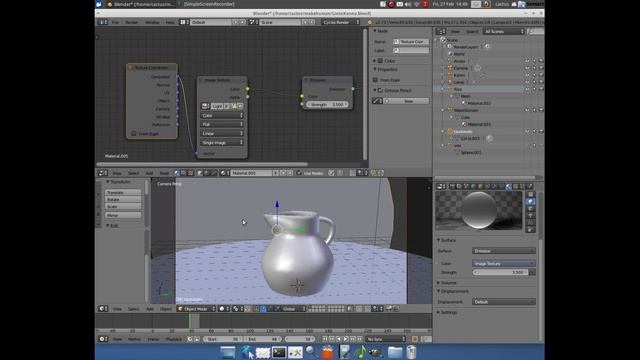Toggle Camera selectability arrow in Outliner
640x360 pixels.
(534, 68)
